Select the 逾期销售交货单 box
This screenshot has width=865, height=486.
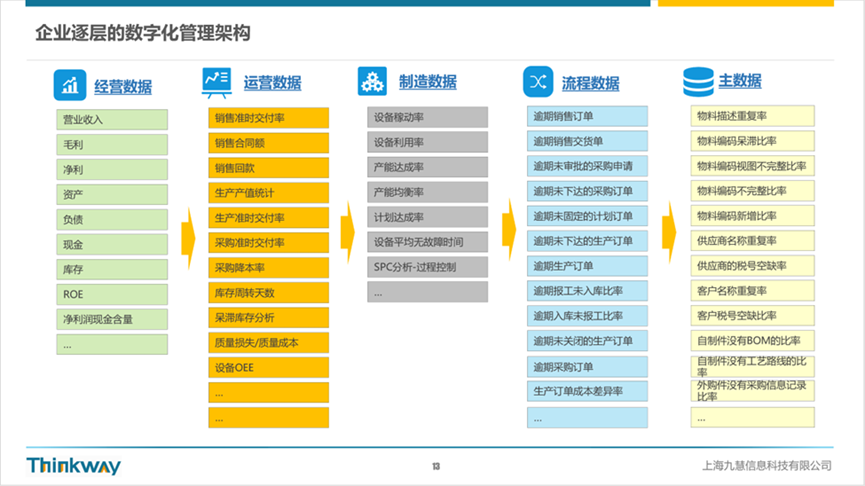click(x=588, y=141)
